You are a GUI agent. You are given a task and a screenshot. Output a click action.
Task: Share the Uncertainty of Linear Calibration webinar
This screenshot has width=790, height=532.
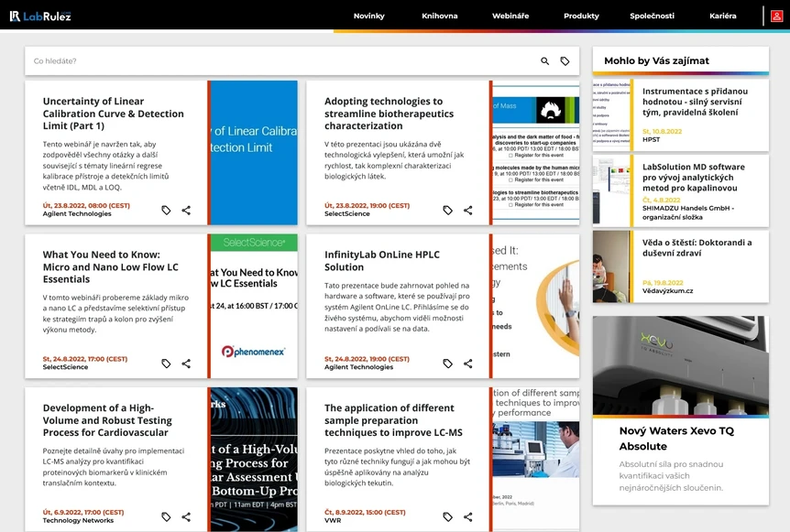[x=186, y=210]
